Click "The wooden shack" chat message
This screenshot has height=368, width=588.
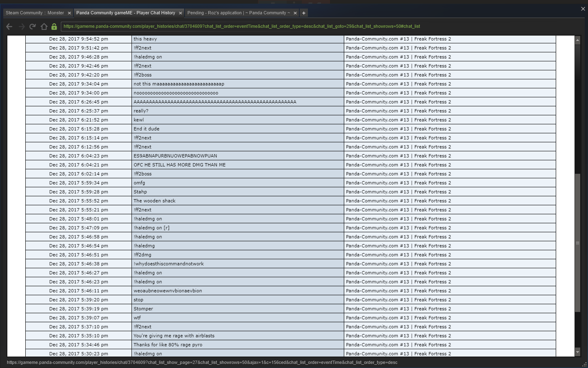coord(154,201)
